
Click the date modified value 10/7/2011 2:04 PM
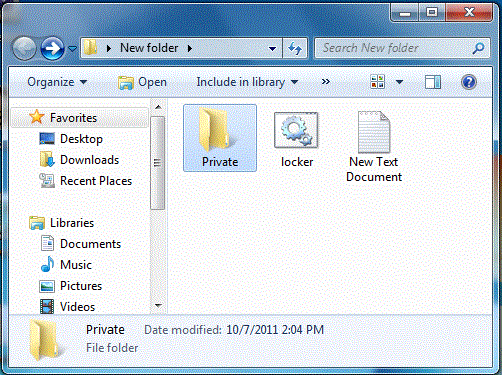tap(275, 330)
